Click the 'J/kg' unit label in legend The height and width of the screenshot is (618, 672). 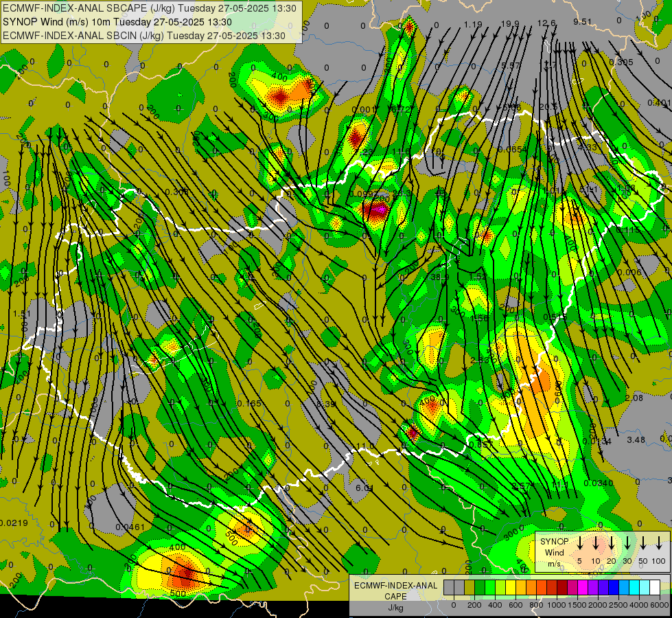(x=395, y=608)
